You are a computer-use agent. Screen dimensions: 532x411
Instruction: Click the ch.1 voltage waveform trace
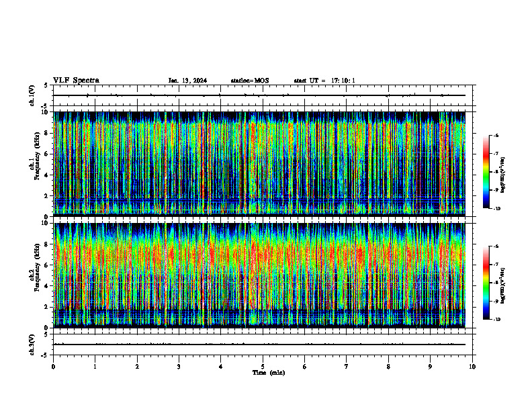pyautogui.click(x=259, y=95)
